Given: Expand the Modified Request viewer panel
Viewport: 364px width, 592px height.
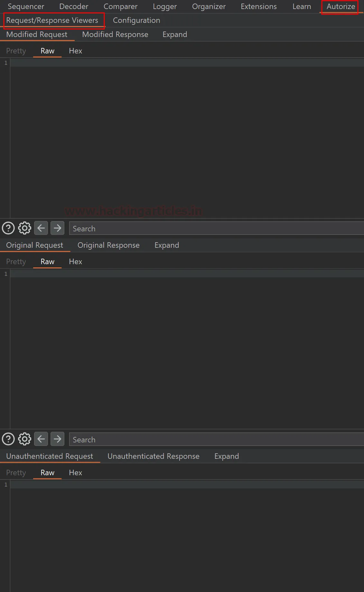Looking at the screenshot, I should pos(174,34).
